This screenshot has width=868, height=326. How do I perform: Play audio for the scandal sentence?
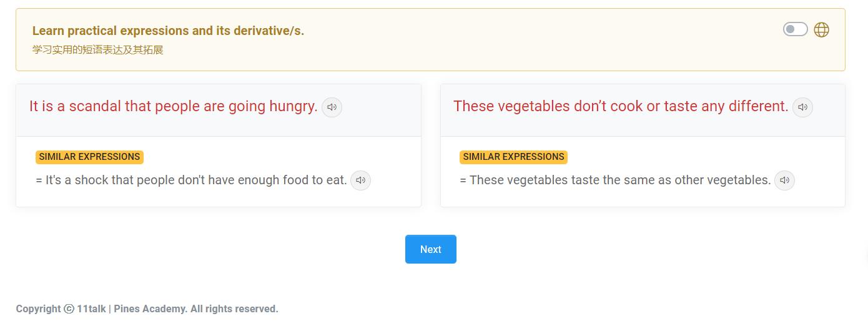tap(332, 107)
